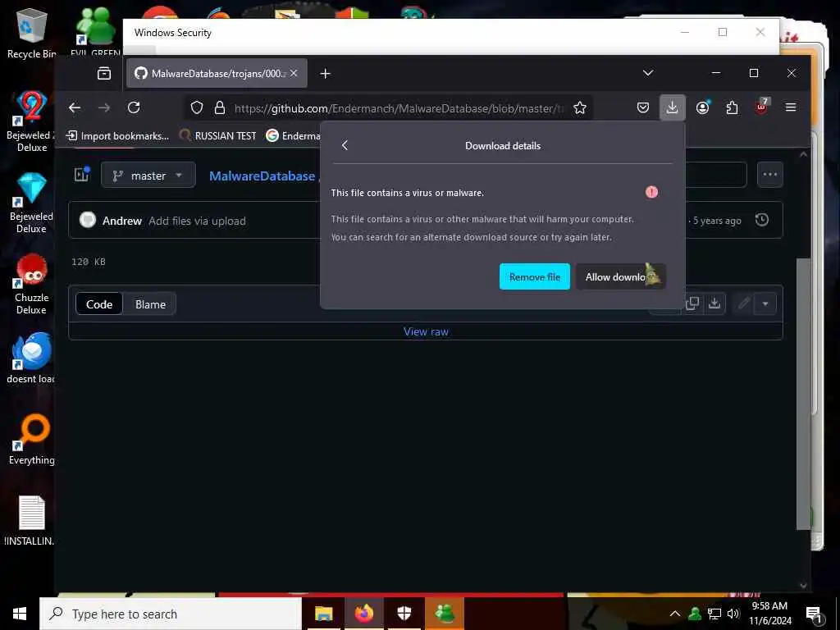Image resolution: width=840 pixels, height=630 pixels.
Task: Go back in Download details panel
Action: click(x=345, y=145)
